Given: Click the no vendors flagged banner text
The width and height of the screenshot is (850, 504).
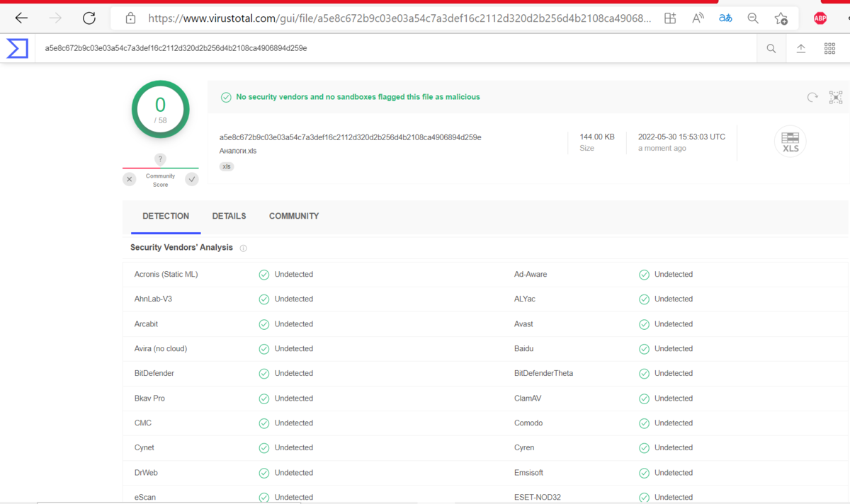Looking at the screenshot, I should [358, 97].
